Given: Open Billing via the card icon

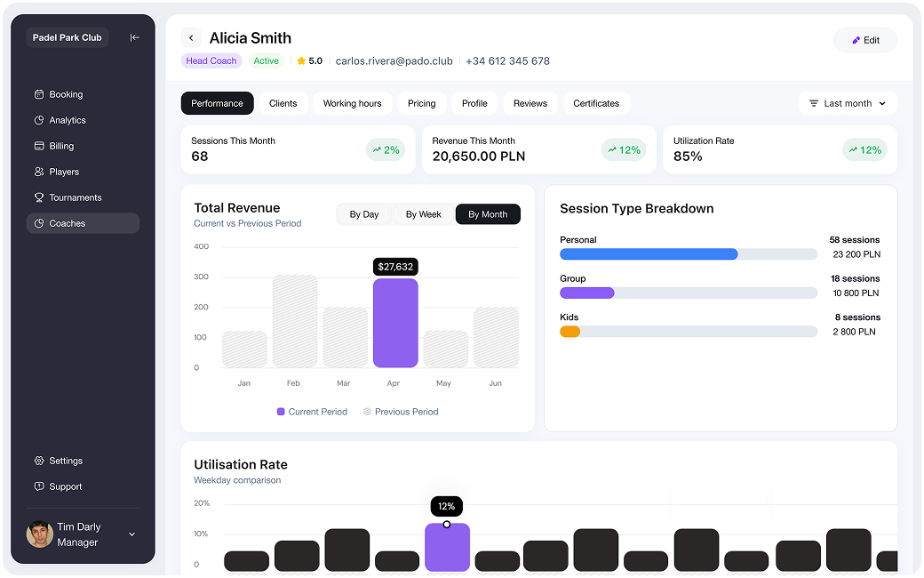Looking at the screenshot, I should (39, 146).
